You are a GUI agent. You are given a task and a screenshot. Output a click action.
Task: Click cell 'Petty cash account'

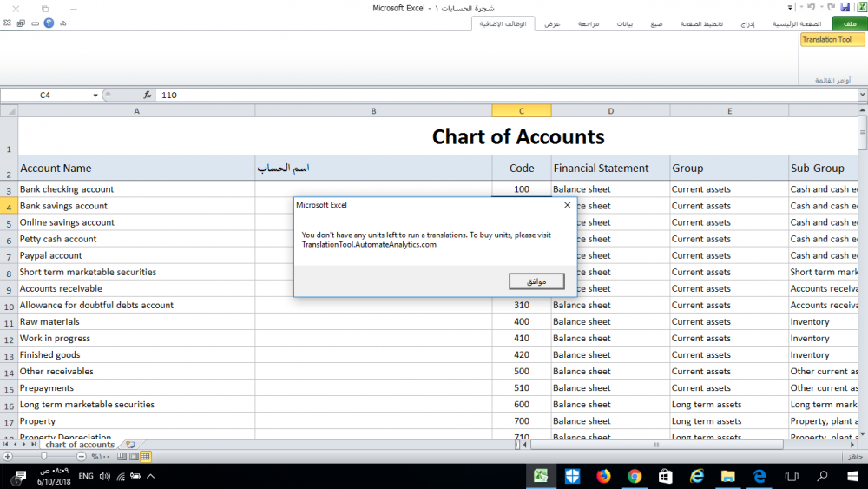coord(137,239)
